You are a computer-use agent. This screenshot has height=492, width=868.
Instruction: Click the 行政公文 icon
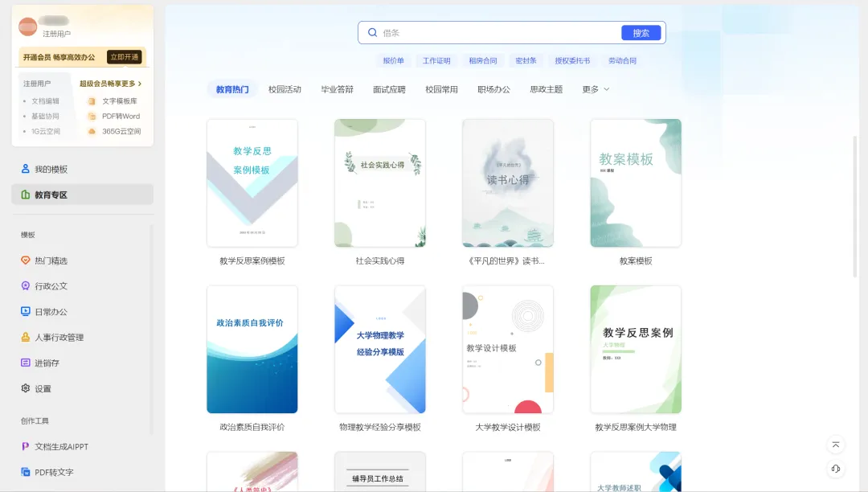(26, 285)
